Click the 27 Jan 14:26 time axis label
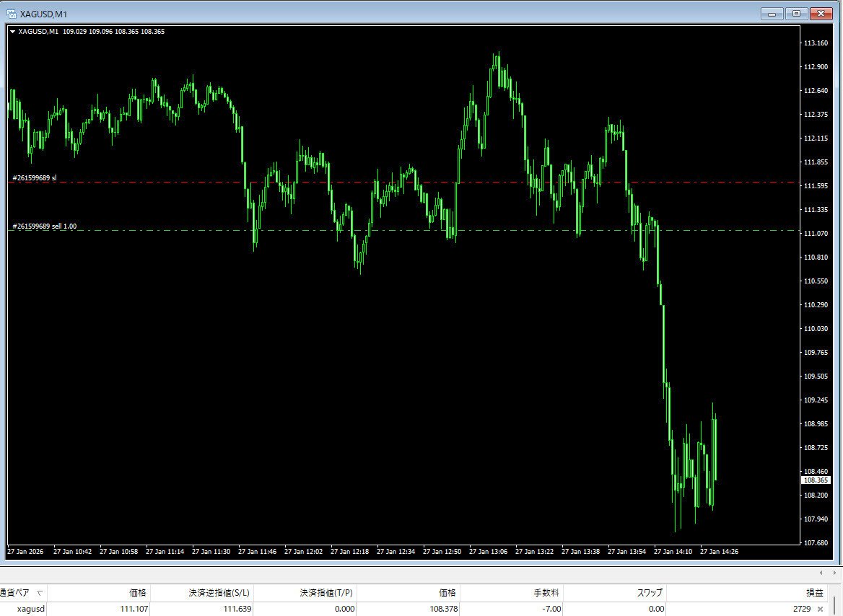Image resolution: width=843 pixels, height=616 pixels. [x=720, y=551]
